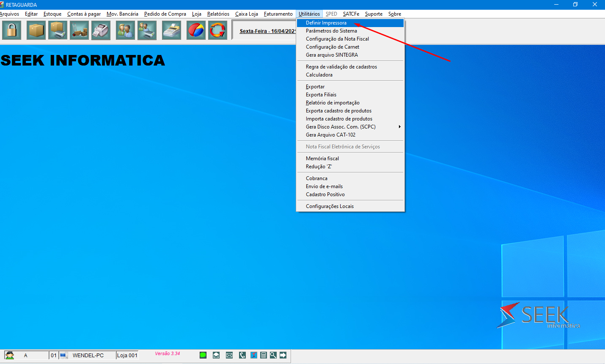Open the calculator icon in status bar

coord(264,355)
